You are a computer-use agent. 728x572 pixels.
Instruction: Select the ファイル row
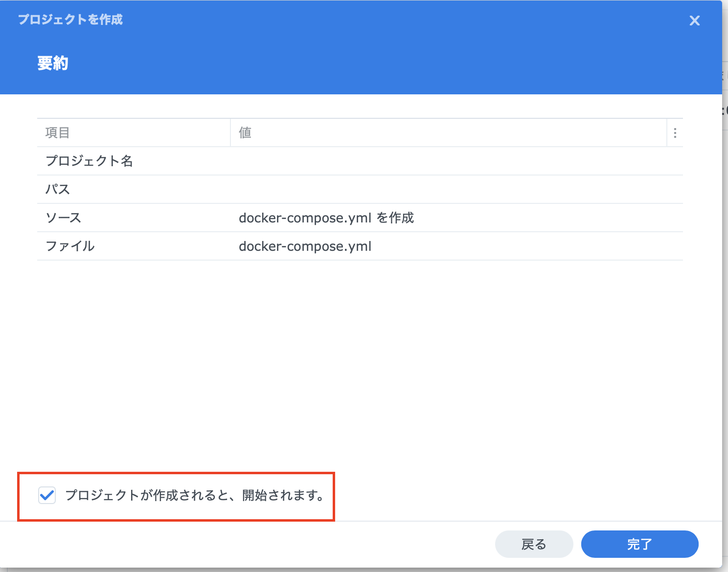[x=70, y=246]
